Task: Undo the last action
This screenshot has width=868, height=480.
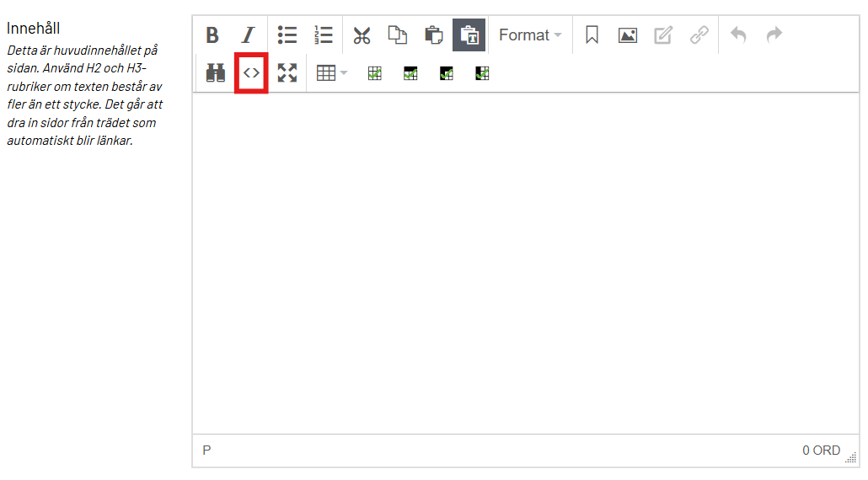Action: 738,35
